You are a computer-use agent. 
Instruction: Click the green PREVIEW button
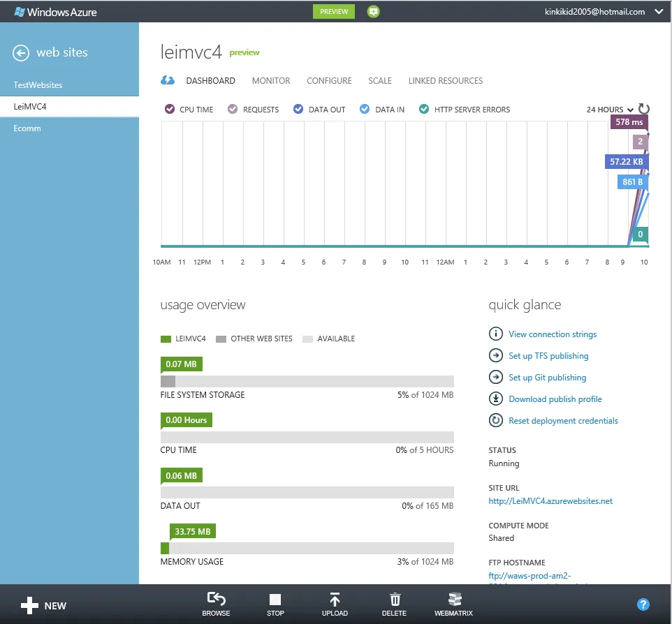coord(334,12)
